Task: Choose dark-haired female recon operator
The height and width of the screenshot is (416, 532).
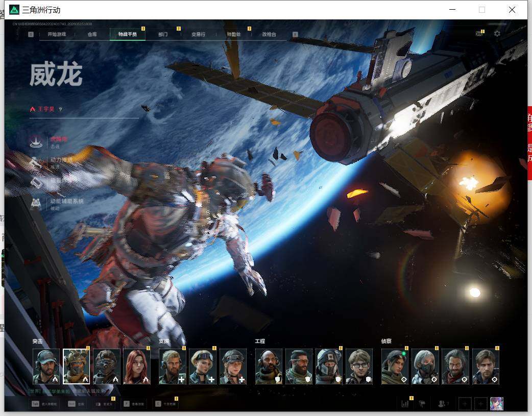Action: coord(395,366)
